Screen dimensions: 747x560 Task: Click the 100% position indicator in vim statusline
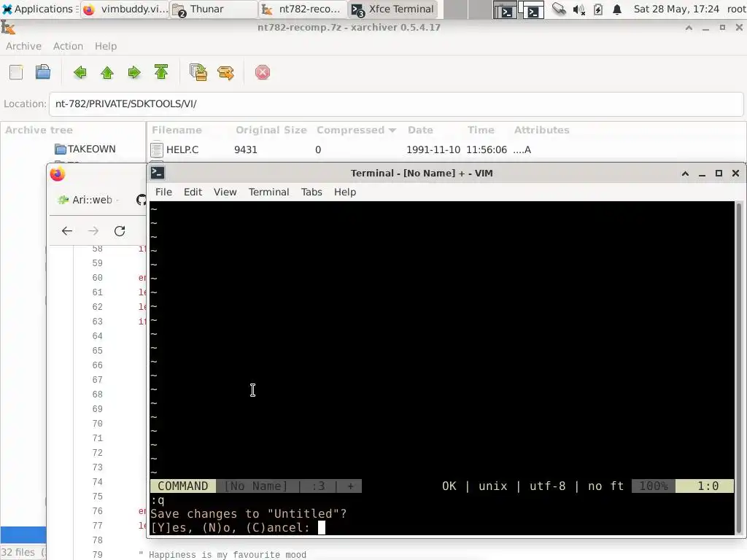(654, 486)
